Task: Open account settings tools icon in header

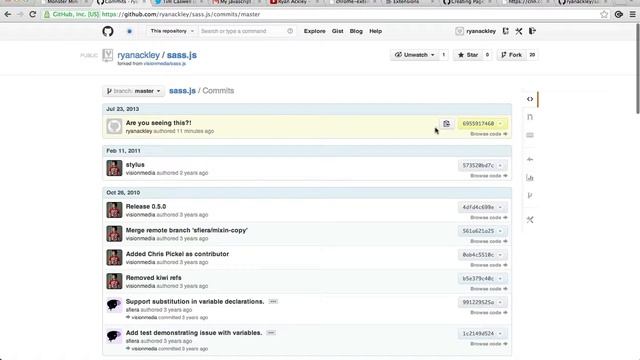Action: coord(519,31)
